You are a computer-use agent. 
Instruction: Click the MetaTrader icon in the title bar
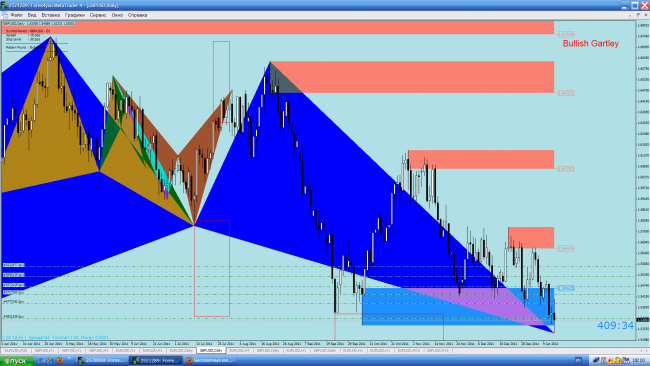(4, 5)
